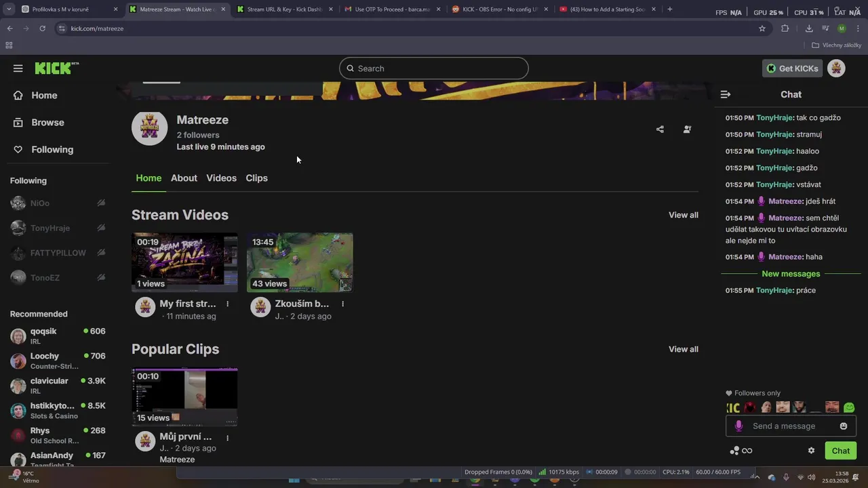Open the site info icon in address bar
868x488 pixels.
pos(62,28)
